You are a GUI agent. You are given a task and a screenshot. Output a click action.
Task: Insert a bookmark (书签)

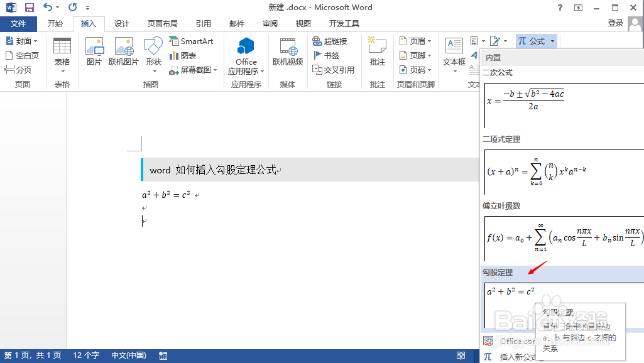327,55
